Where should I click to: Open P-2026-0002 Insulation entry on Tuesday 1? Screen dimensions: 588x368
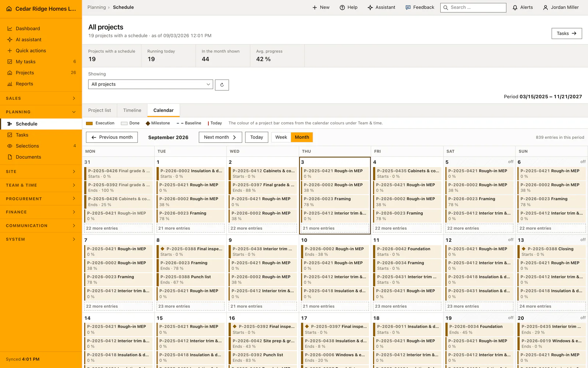tap(190, 174)
